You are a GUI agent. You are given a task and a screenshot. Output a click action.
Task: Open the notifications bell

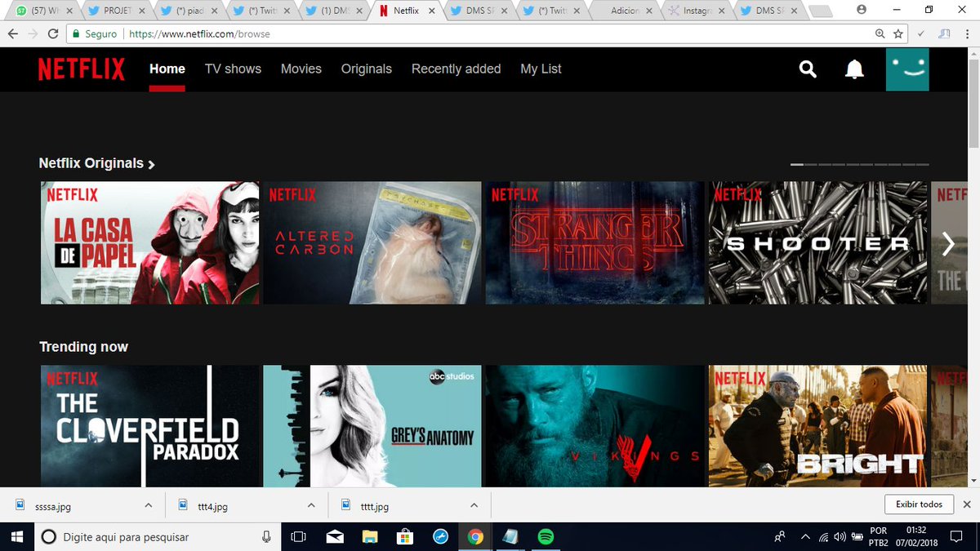[x=854, y=69]
